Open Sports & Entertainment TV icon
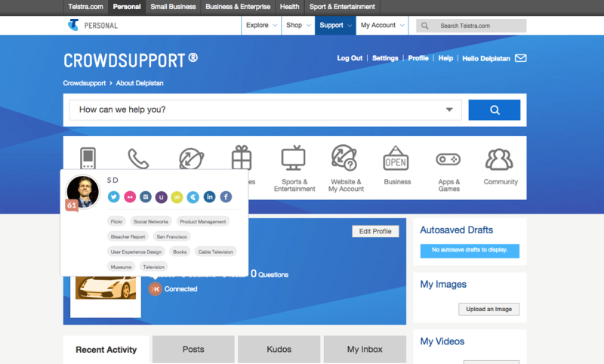The height and width of the screenshot is (364, 604). pyautogui.click(x=294, y=158)
